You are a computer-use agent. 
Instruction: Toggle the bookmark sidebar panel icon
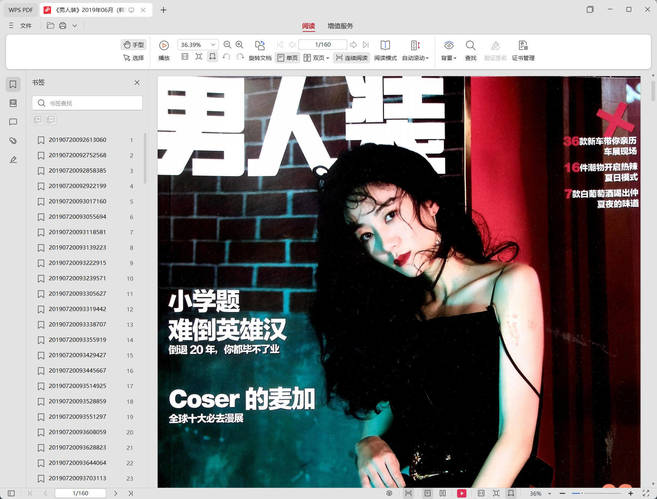click(13, 84)
